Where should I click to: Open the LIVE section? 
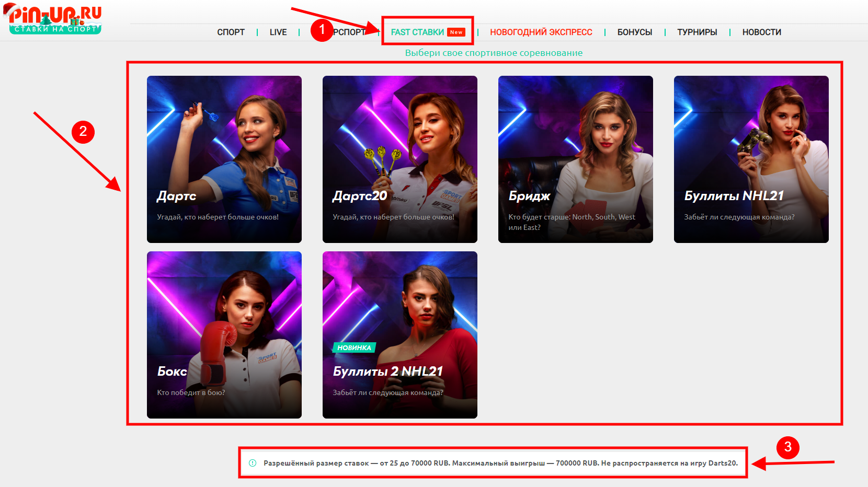click(278, 32)
